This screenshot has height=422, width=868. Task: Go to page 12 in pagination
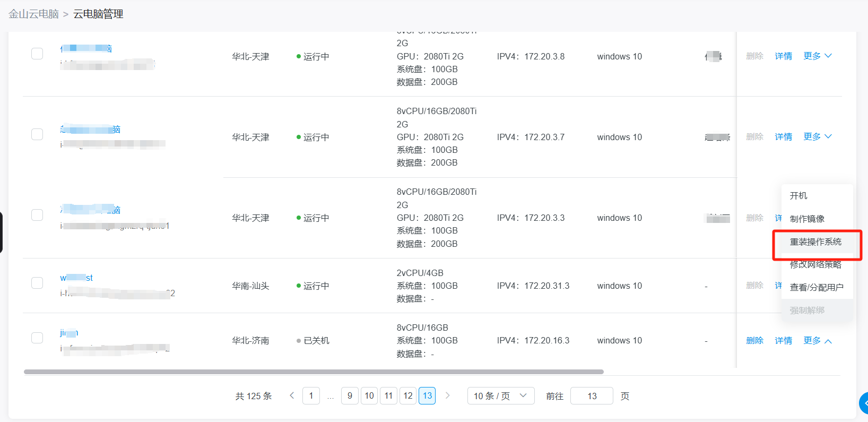click(408, 396)
